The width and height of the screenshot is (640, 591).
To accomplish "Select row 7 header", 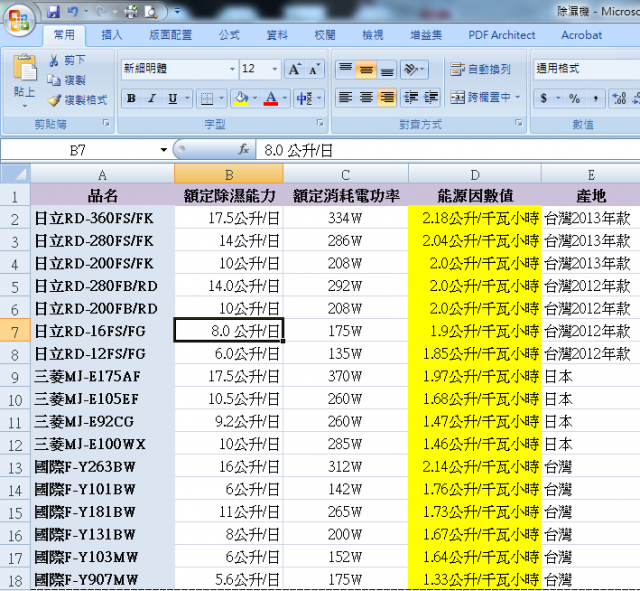I will click(x=15, y=331).
